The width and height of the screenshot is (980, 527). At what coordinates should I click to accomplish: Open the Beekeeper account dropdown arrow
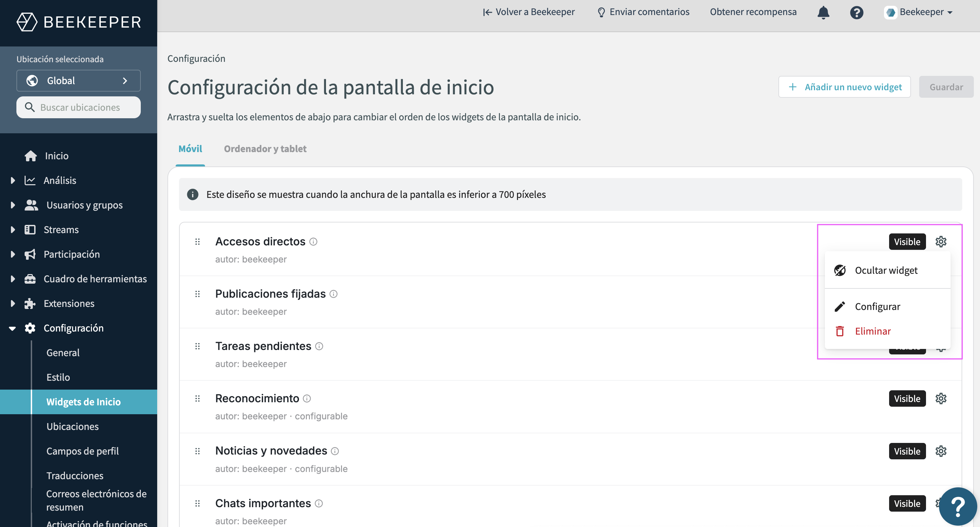(x=950, y=13)
